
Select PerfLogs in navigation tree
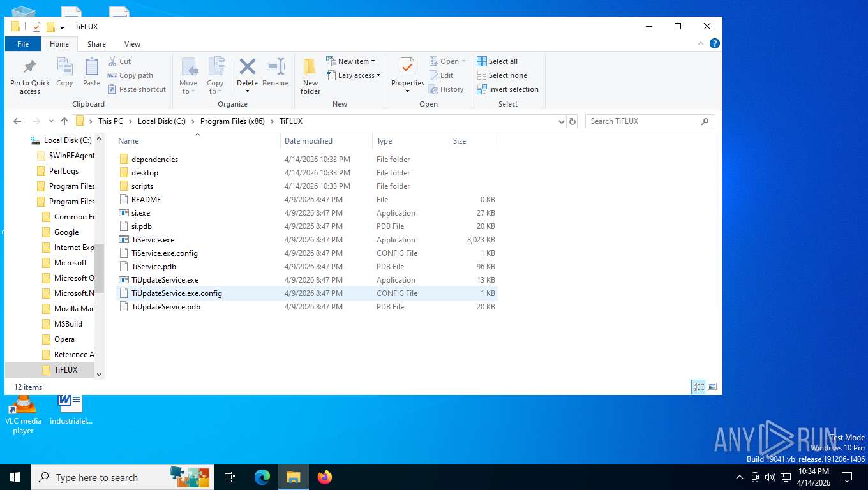pos(57,171)
